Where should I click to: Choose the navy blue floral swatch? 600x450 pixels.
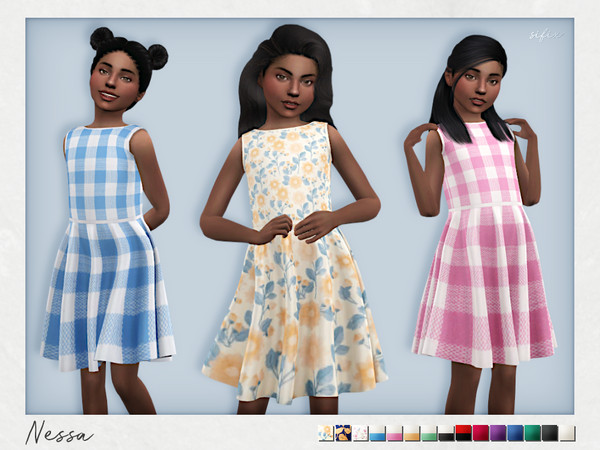342,433
